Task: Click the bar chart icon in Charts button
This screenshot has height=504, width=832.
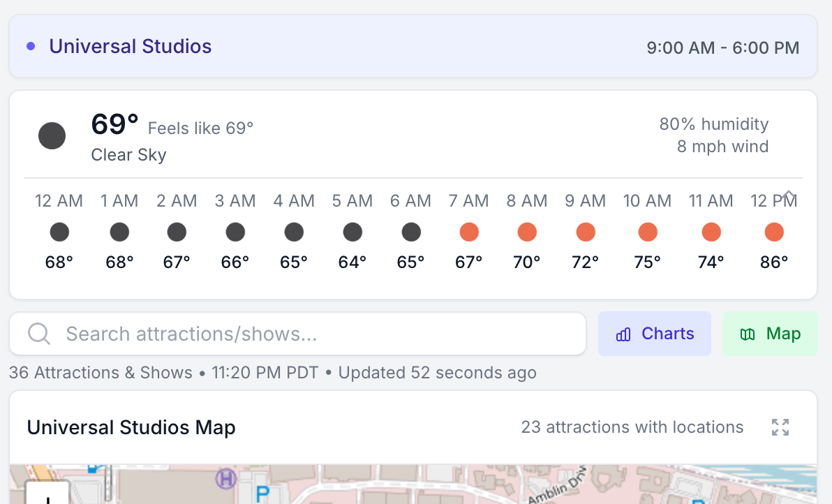Action: (x=623, y=334)
